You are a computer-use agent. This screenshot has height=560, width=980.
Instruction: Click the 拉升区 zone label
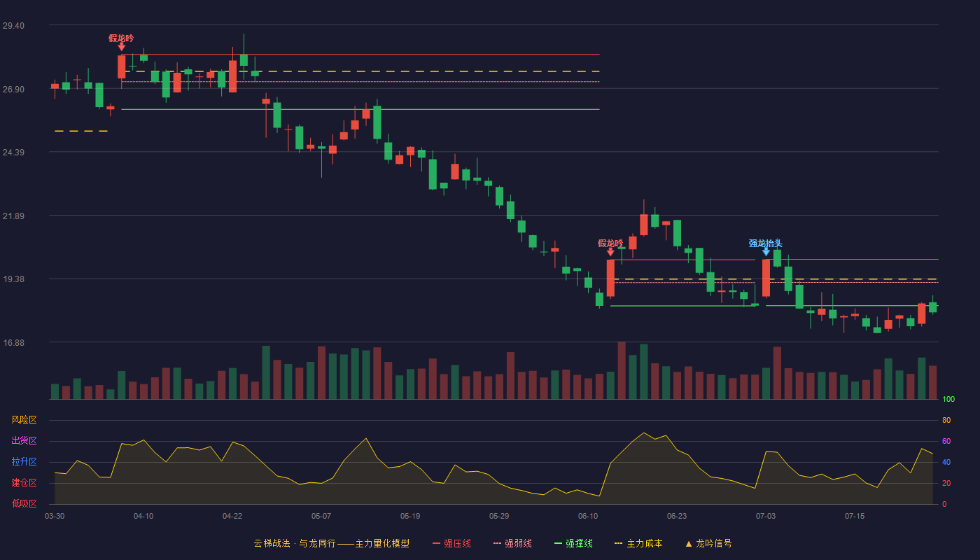[x=24, y=462]
